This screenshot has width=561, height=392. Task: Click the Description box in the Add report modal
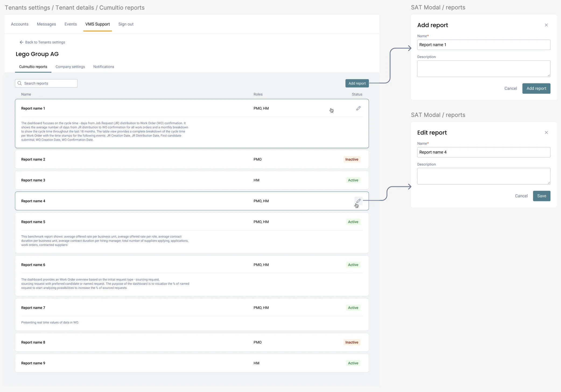click(483, 69)
